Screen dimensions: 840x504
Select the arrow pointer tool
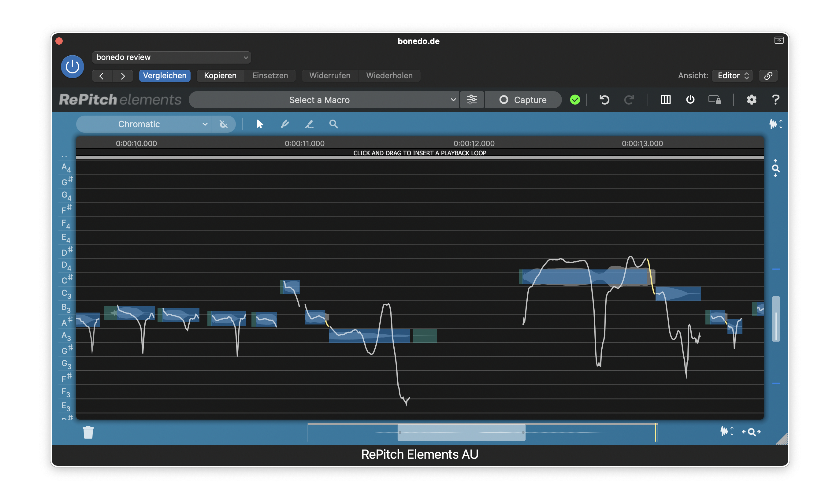tap(259, 124)
